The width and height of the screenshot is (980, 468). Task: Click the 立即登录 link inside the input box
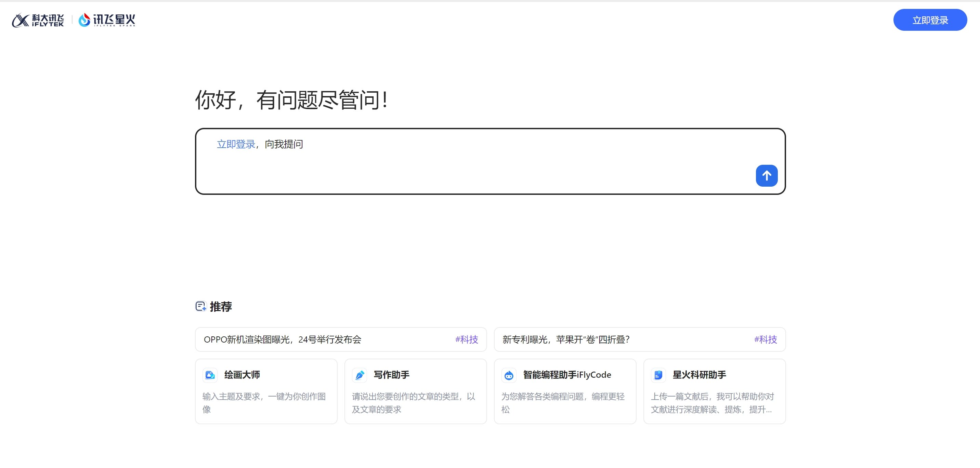click(236, 144)
